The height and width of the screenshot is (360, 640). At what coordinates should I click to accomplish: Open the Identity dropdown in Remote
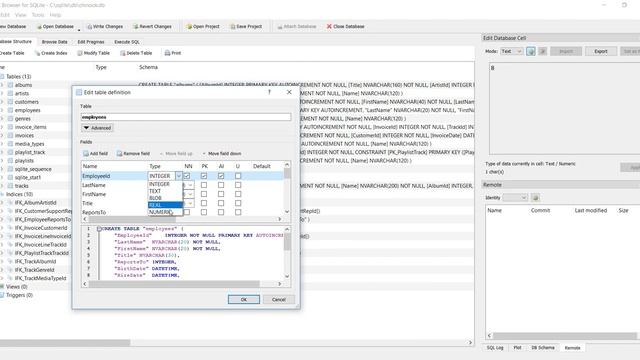(515, 198)
